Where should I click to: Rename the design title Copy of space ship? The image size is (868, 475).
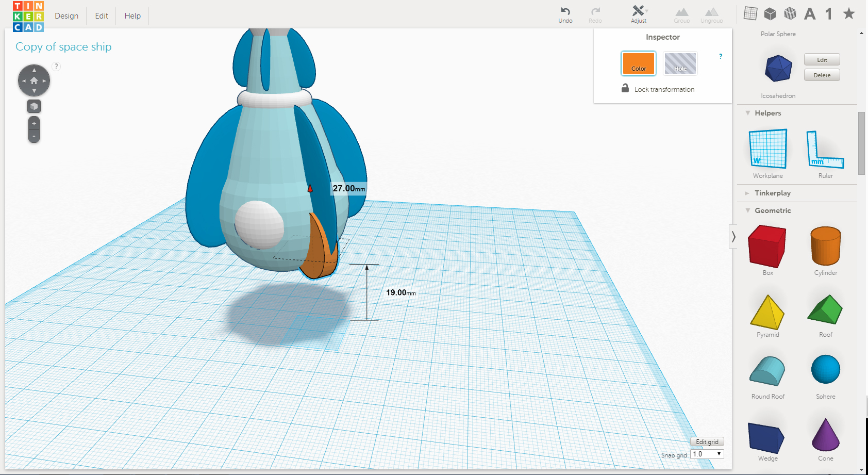63,47
